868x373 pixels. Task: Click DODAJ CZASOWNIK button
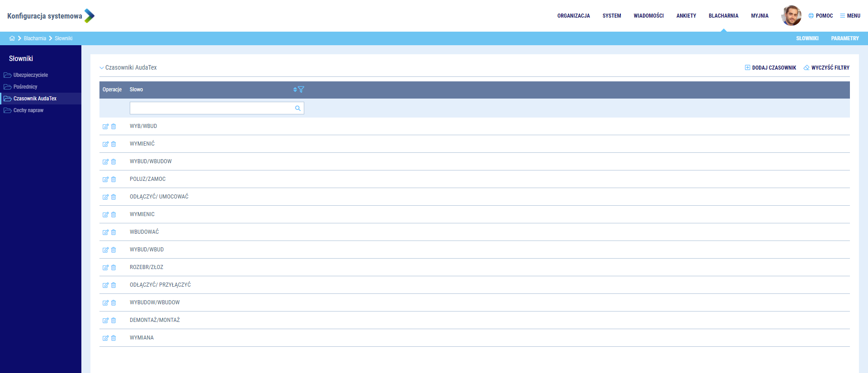coord(770,68)
